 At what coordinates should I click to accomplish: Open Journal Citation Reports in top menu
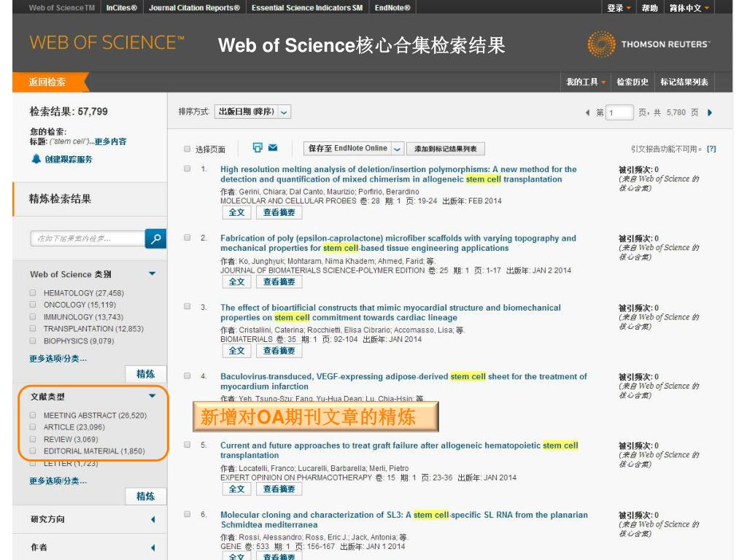[194, 8]
